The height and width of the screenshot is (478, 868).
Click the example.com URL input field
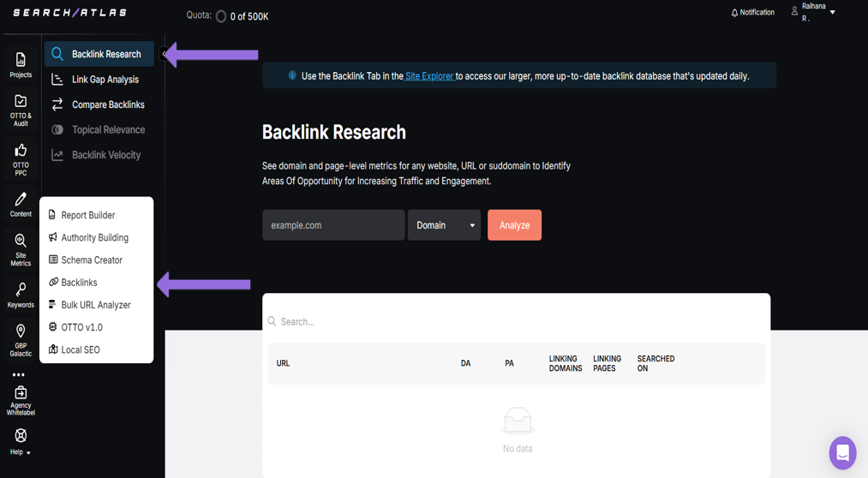(x=332, y=225)
